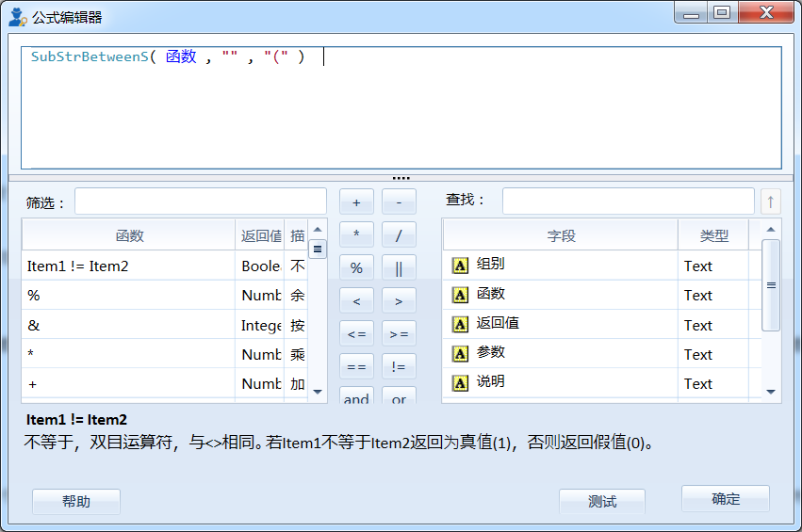
Task: Click scroll-up arrow of function list
Action: [x=318, y=230]
